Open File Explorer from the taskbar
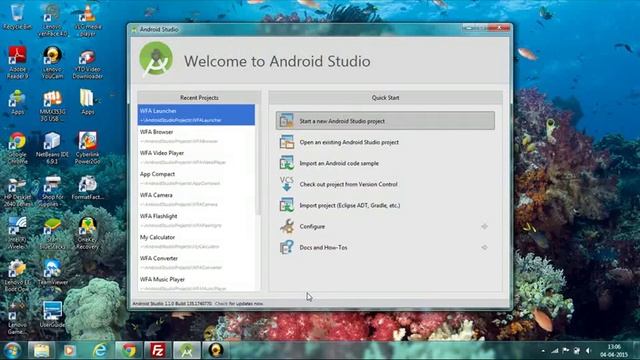The width and height of the screenshot is (640, 360). (x=41, y=350)
